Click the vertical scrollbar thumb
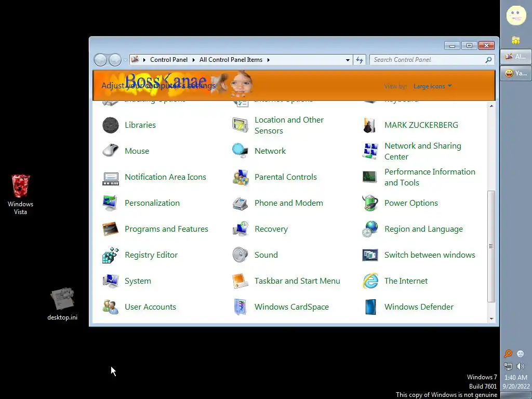The image size is (532, 399). (491, 246)
